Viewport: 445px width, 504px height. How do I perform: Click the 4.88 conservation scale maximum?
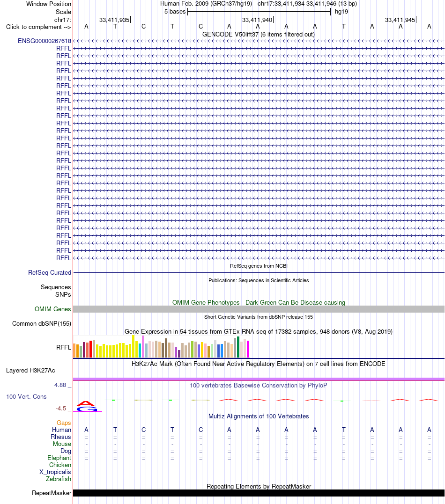[x=60, y=385]
